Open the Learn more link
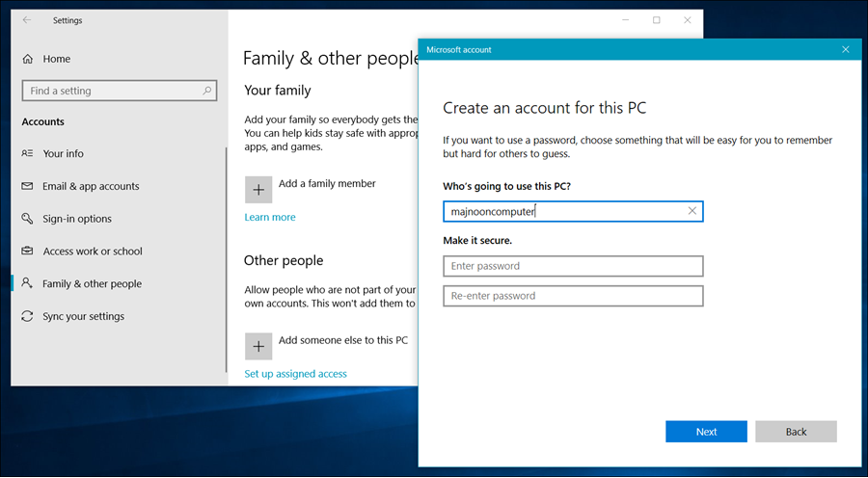Image resolution: width=868 pixels, height=478 pixels. [270, 218]
